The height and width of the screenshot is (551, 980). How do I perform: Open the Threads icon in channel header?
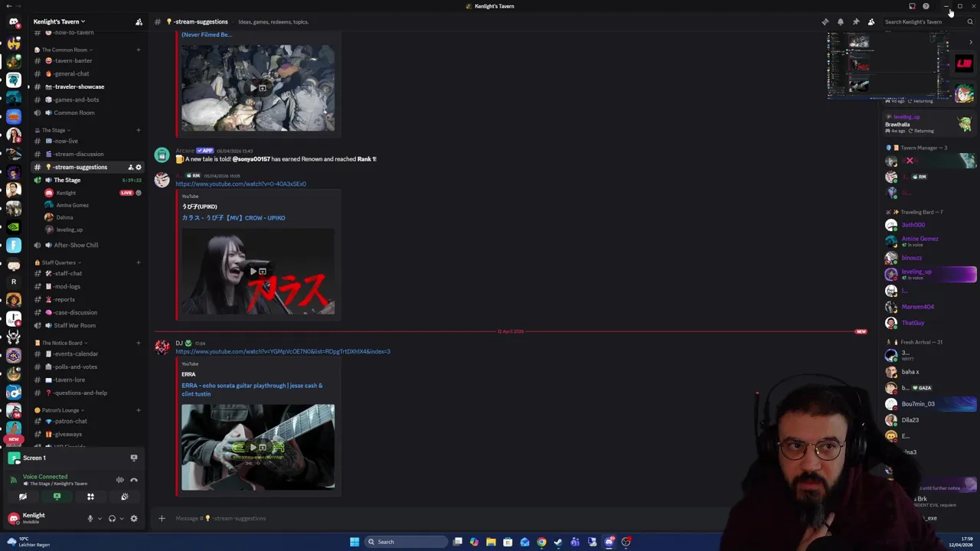coord(825,21)
